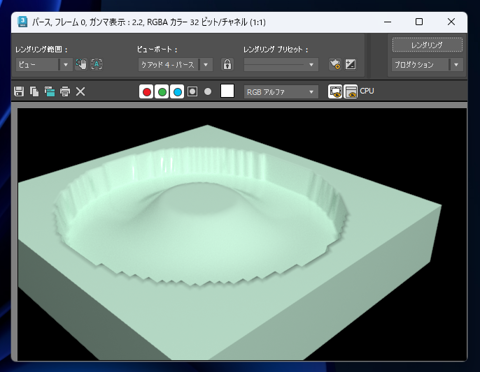This screenshot has width=480, height=372.
Task: Open the render setup teapot icon
Action: pyautogui.click(x=335, y=64)
